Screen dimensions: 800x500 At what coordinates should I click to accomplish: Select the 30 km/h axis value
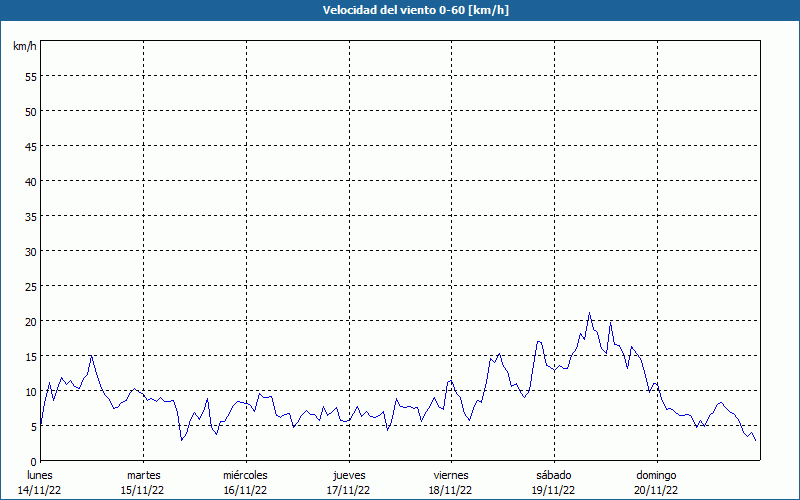(31, 252)
